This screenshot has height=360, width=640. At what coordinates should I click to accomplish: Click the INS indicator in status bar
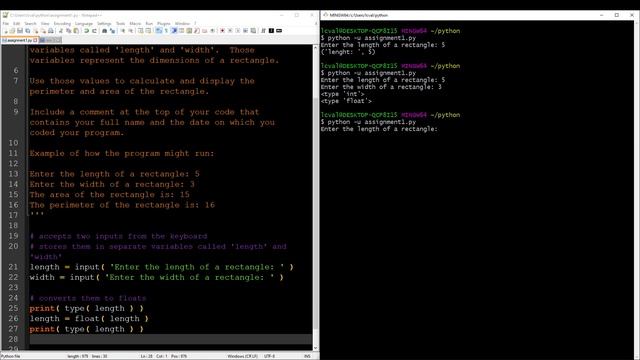point(307,356)
